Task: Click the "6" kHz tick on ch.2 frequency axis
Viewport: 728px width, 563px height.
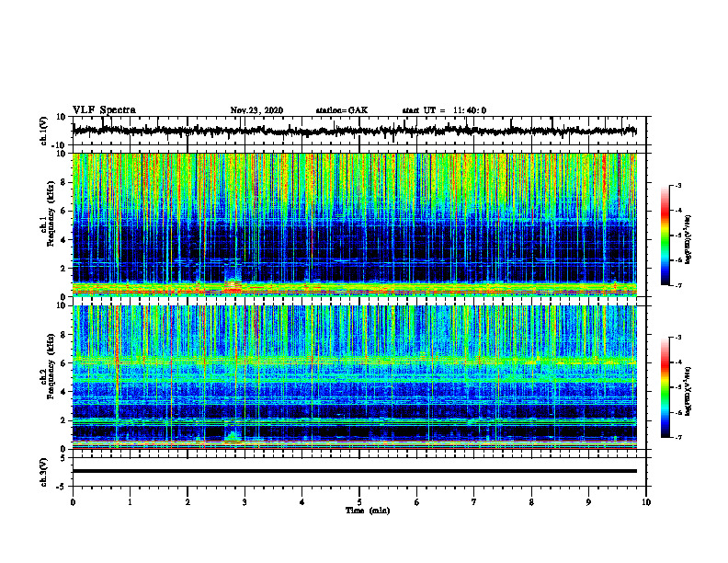Action: (63, 362)
